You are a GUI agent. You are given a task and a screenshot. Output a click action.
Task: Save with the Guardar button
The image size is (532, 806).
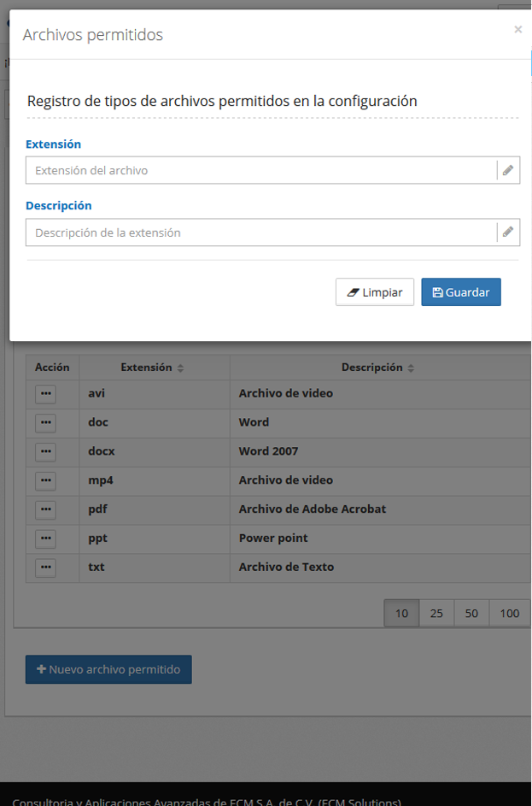pyautogui.click(x=461, y=292)
